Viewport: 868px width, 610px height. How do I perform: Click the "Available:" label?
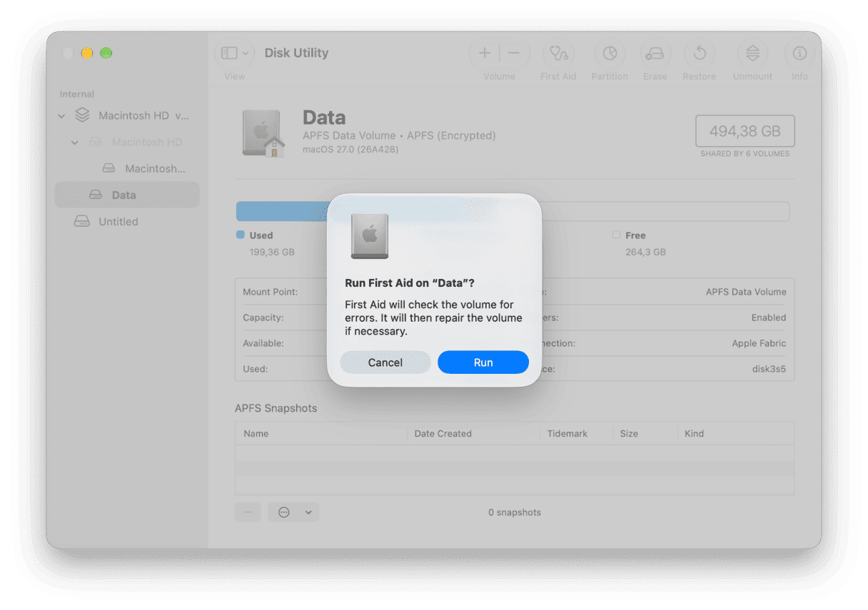click(x=263, y=343)
